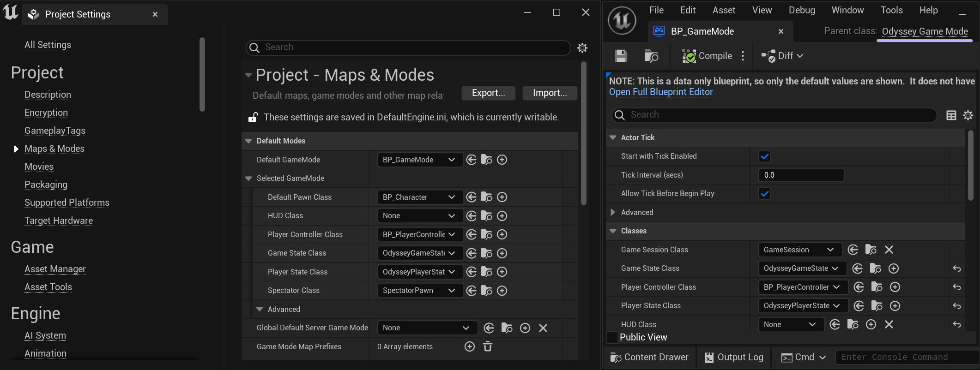Enable the Public View checkbox
This screenshot has width=980, height=370.
coord(612,337)
